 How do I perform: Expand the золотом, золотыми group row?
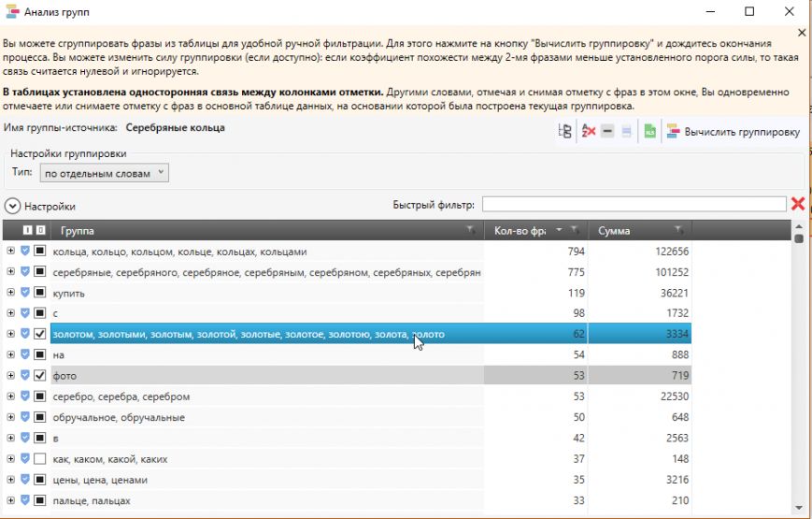pyautogui.click(x=10, y=334)
